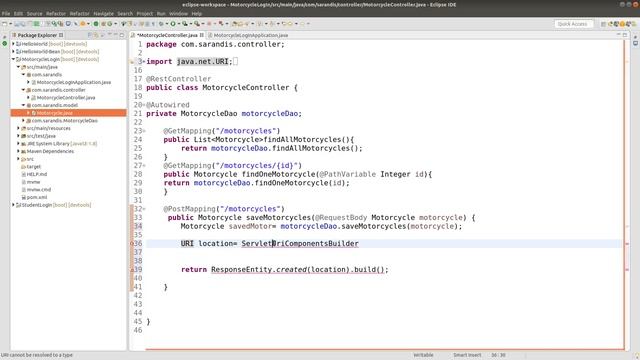The width and height of the screenshot is (640, 360).
Task: Click the External Tools toolbar icon
Action: click(197, 24)
